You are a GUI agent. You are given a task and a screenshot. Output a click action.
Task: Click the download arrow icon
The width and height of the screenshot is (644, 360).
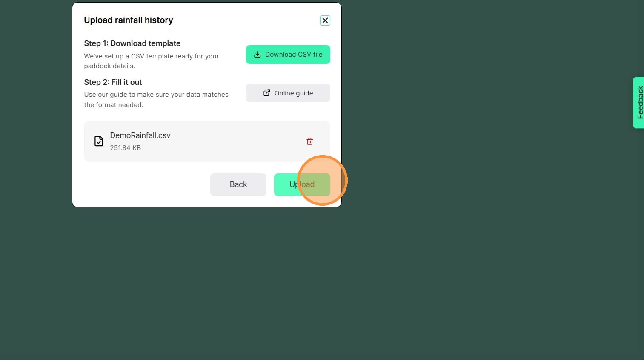(x=258, y=55)
